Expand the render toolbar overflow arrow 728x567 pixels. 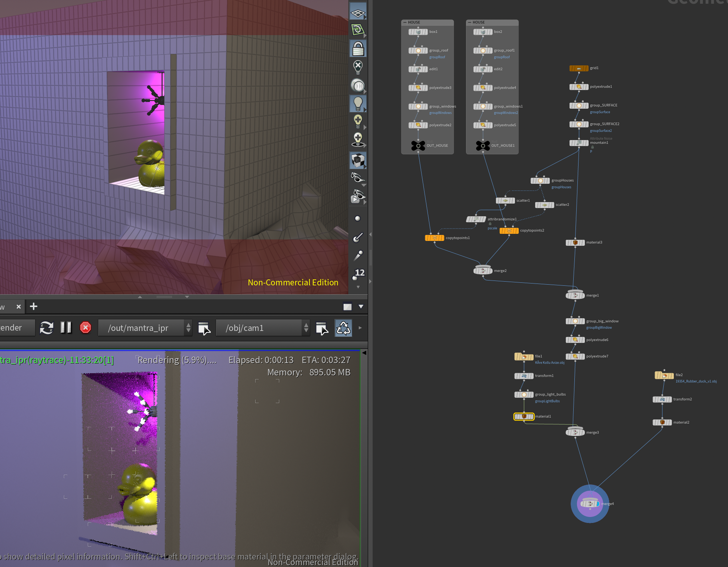point(360,328)
